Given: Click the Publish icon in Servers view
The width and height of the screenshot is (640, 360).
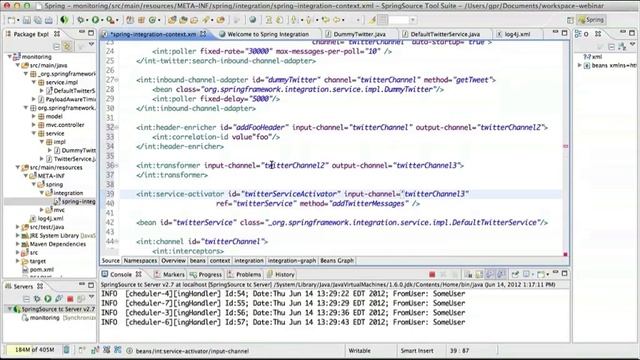Looking at the screenshot, I should pos(81,299).
